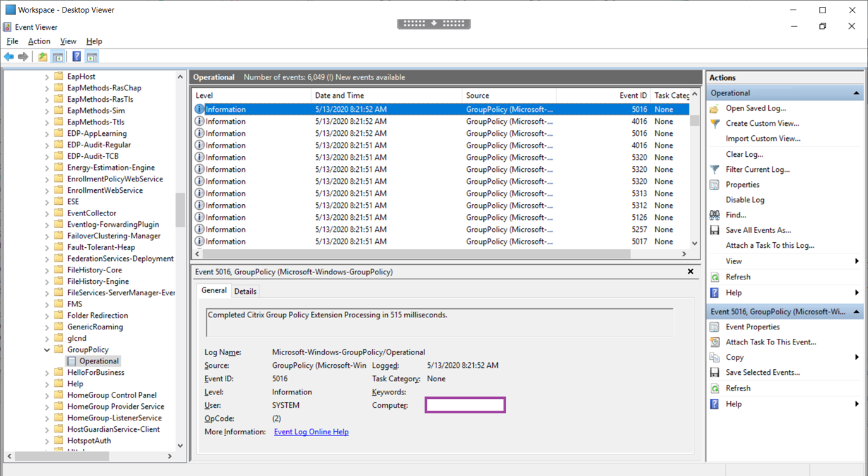Click the Save Selected Events floppy icon

(x=714, y=372)
